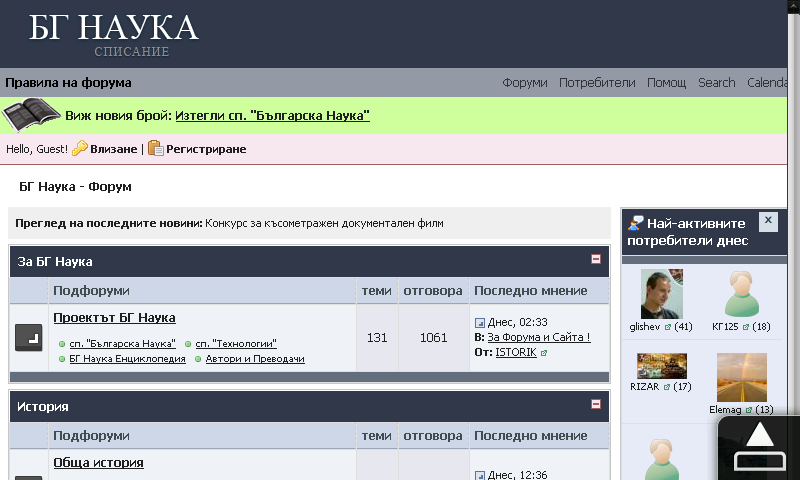Click the chat icon in Най-активните потребители header
The height and width of the screenshot is (480, 800).
coord(635,223)
